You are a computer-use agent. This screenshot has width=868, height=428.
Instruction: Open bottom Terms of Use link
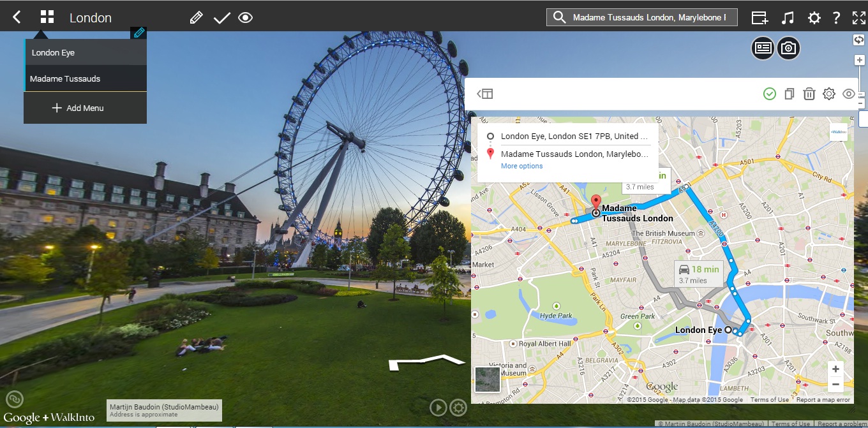[791, 424]
